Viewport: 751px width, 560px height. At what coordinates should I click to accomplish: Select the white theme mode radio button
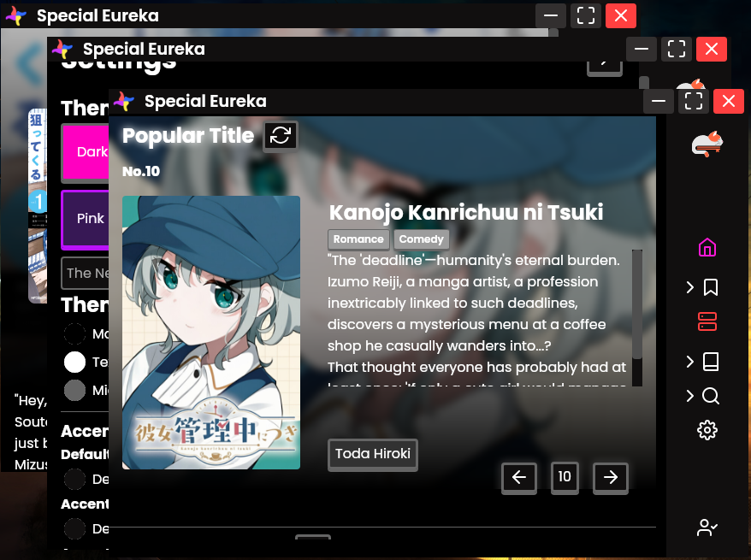tap(74, 362)
